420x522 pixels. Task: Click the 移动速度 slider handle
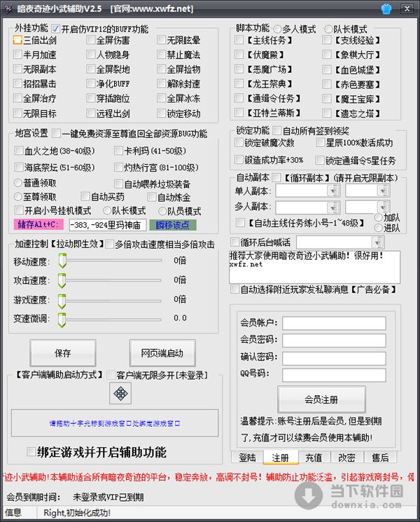pos(62,261)
